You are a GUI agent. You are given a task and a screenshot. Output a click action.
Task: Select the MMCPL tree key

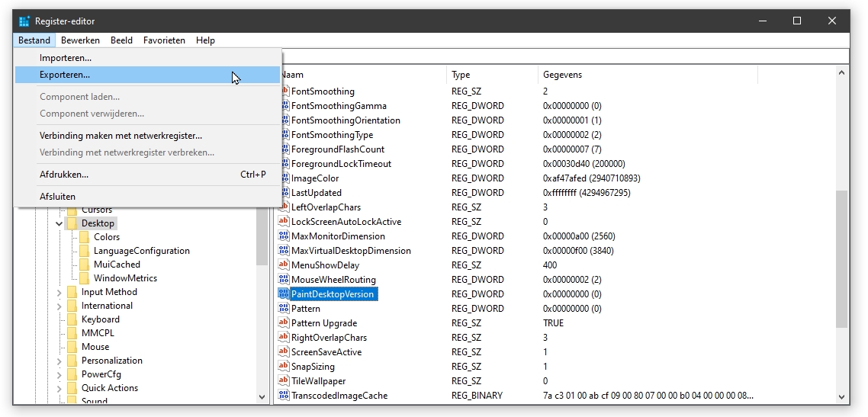(98, 333)
